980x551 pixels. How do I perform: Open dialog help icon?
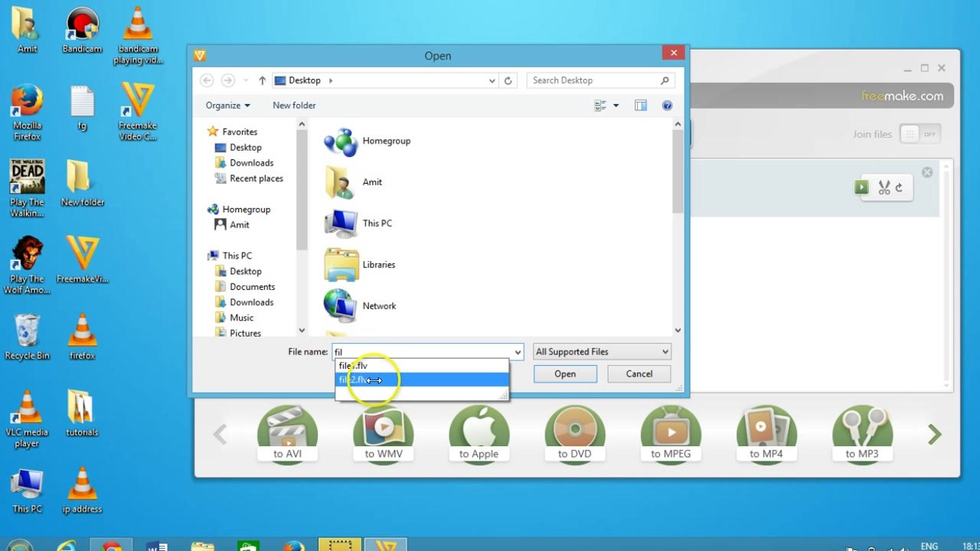(x=667, y=106)
